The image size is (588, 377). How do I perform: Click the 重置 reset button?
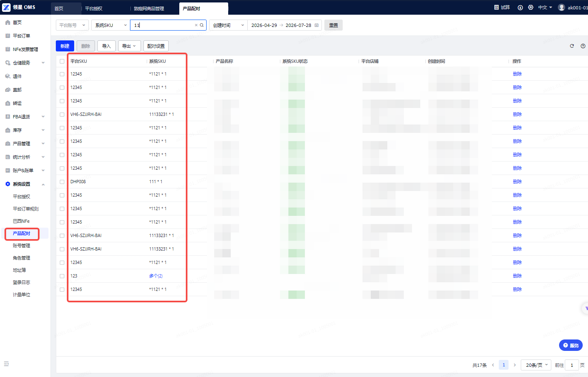tap(333, 25)
